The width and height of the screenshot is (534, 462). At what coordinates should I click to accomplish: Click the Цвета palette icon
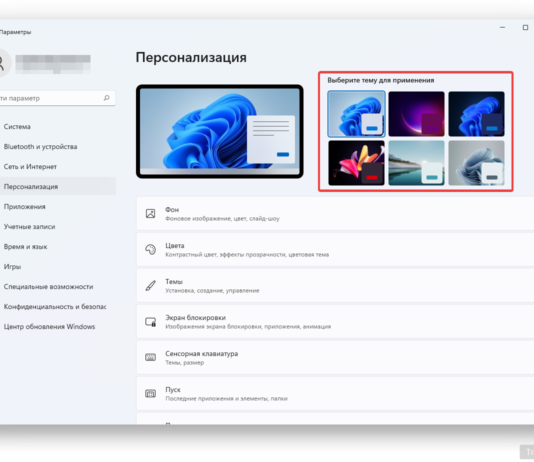point(151,250)
